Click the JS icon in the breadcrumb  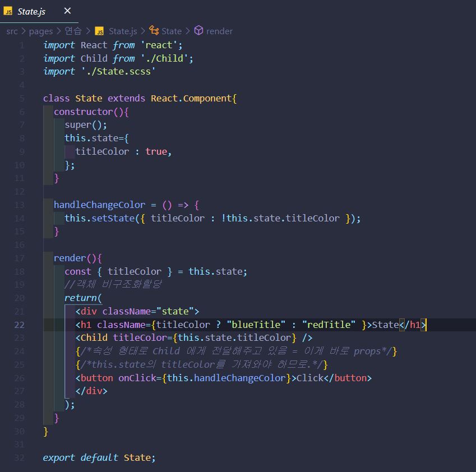click(x=99, y=31)
